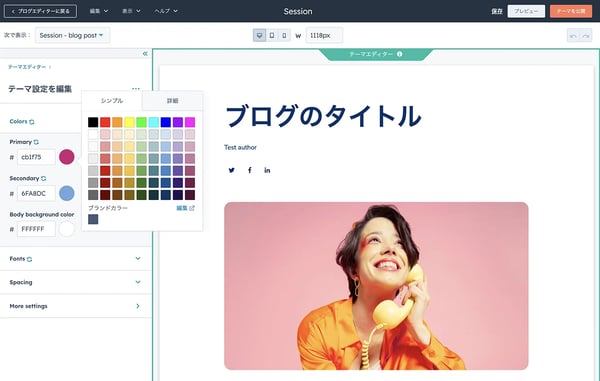The height and width of the screenshot is (381, 600).
Task: Open More settings
Action: (76, 306)
